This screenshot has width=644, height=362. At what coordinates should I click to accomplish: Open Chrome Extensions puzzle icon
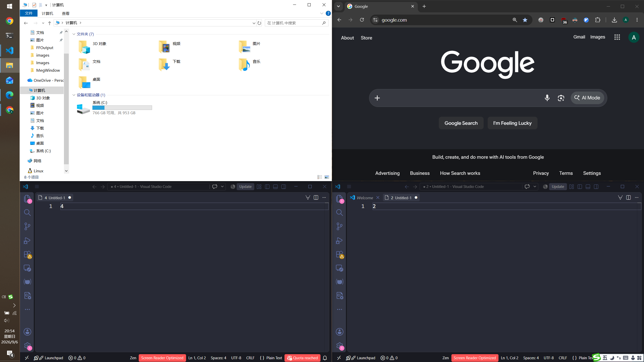598,20
